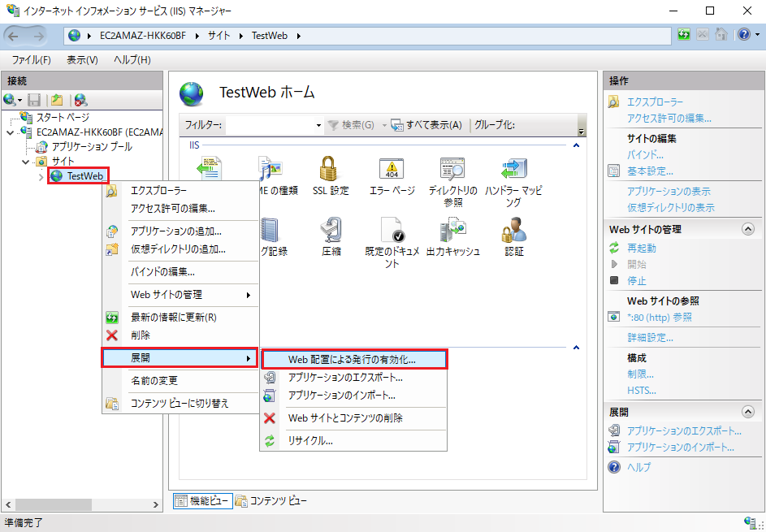Viewport: 766px width, 532px height.
Task: Open the フィルター combo box dropdown
Action: point(318,126)
